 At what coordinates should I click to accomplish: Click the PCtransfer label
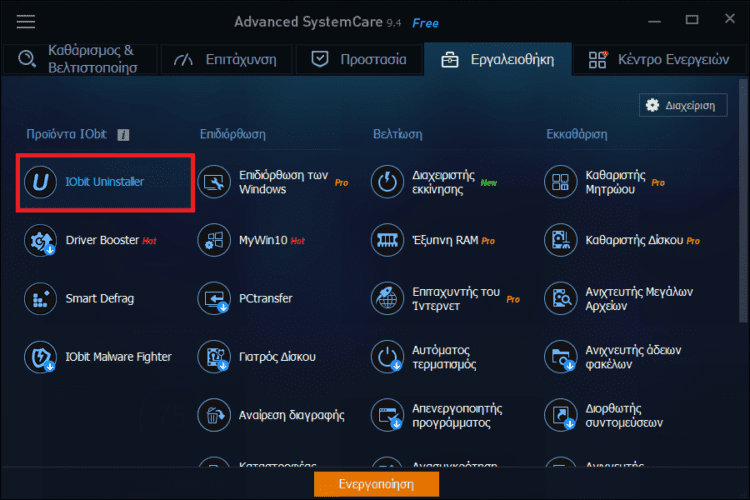[265, 299]
